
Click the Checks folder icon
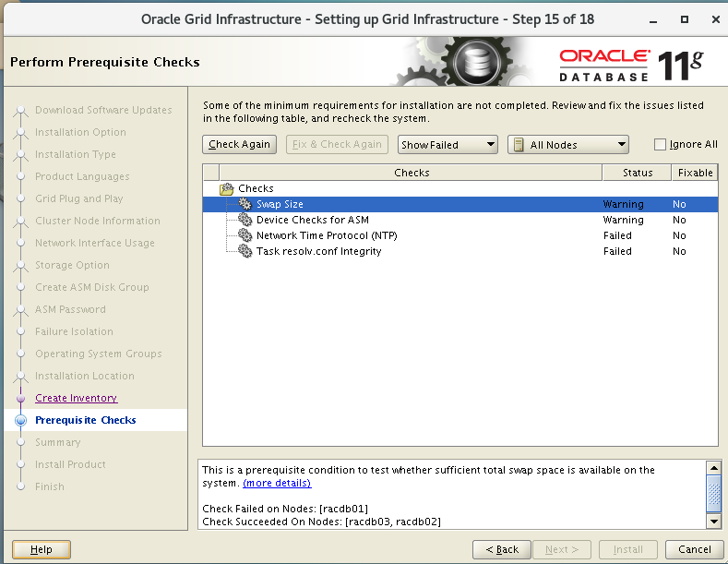(227, 188)
